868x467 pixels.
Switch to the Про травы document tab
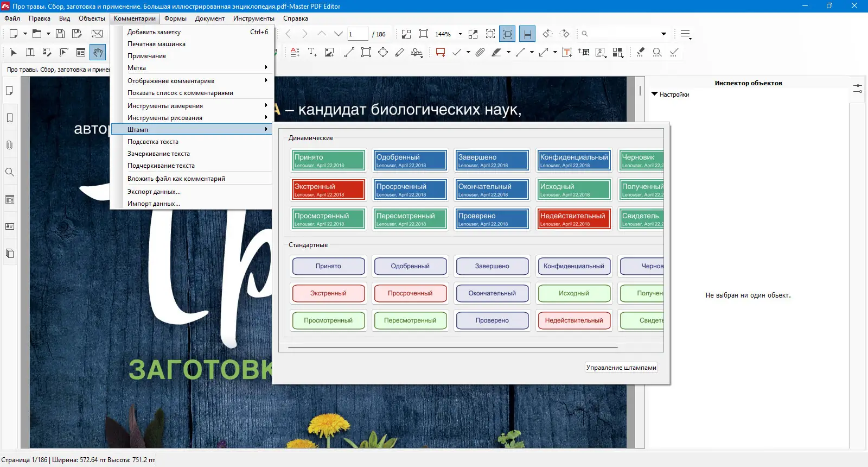point(57,70)
